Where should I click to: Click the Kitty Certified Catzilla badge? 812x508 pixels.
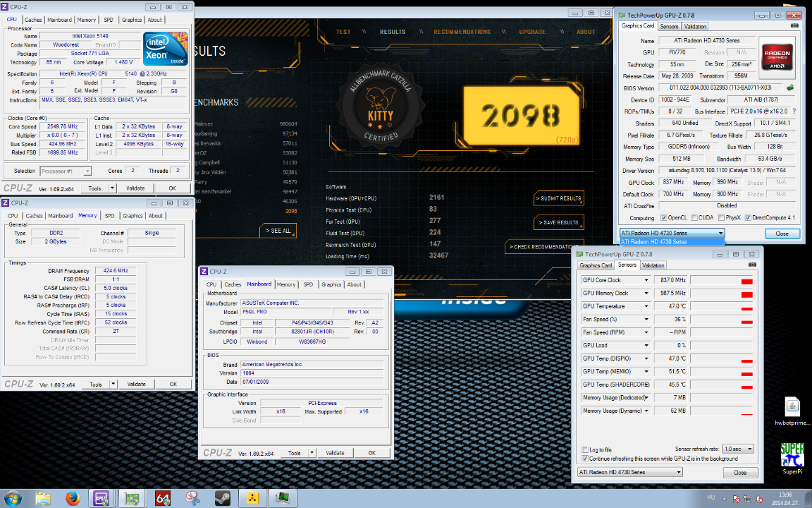click(x=380, y=107)
